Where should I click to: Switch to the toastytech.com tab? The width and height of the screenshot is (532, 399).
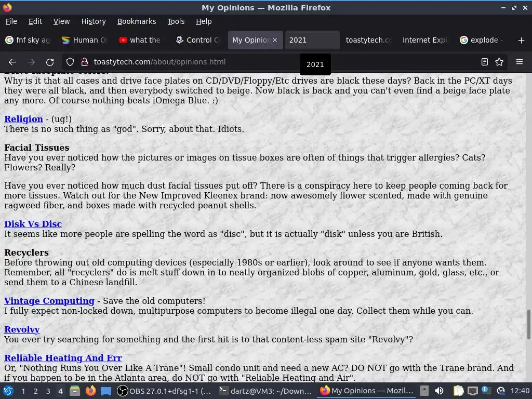[x=369, y=40]
